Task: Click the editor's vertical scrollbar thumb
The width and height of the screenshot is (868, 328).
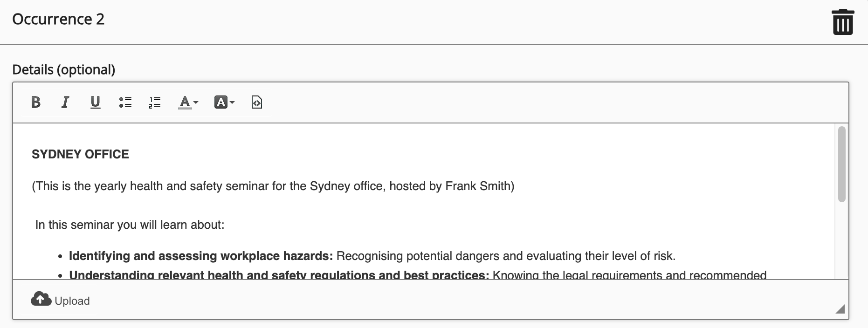Action: (841, 164)
